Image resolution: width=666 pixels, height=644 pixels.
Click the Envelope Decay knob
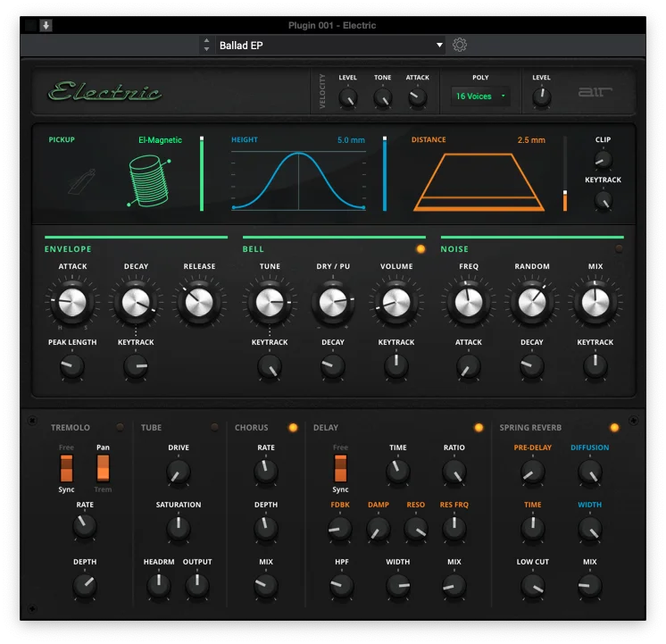[136, 302]
